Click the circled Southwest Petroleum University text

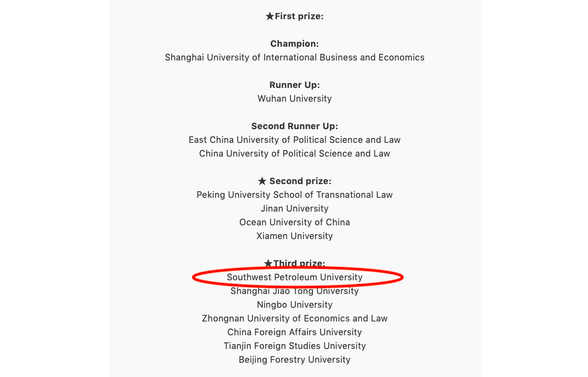tap(294, 278)
